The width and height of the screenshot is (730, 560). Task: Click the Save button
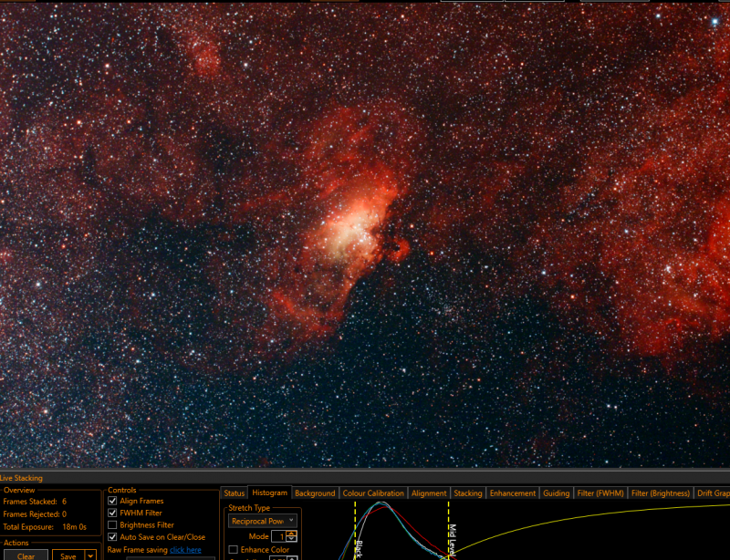[x=68, y=555]
